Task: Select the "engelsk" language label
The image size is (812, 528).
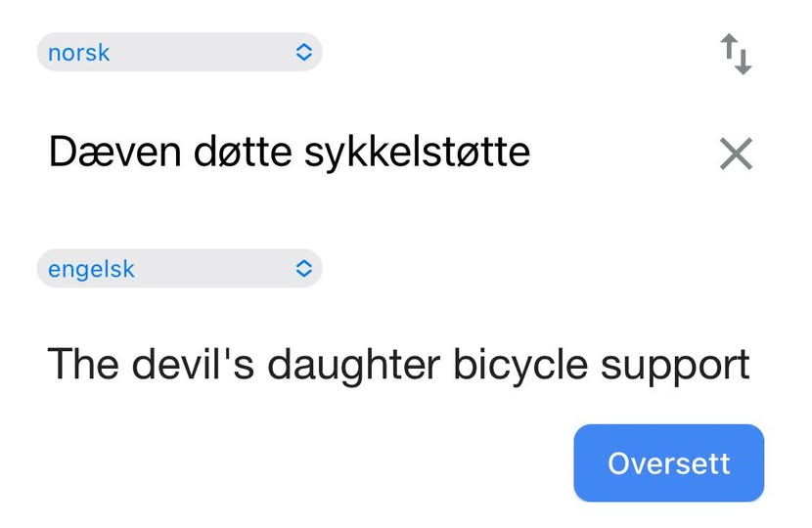Action: coord(91,269)
